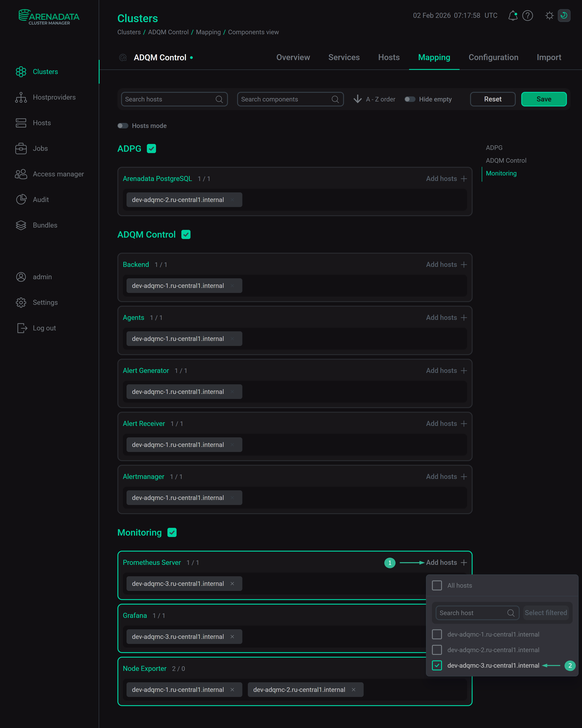Screen dimensions: 582x728
Task: Enable the Hosts mode toggle
Action: [x=123, y=126]
